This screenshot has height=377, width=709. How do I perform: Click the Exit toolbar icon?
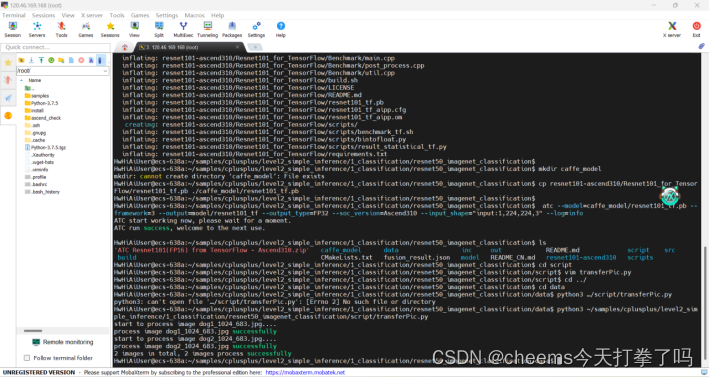click(696, 30)
